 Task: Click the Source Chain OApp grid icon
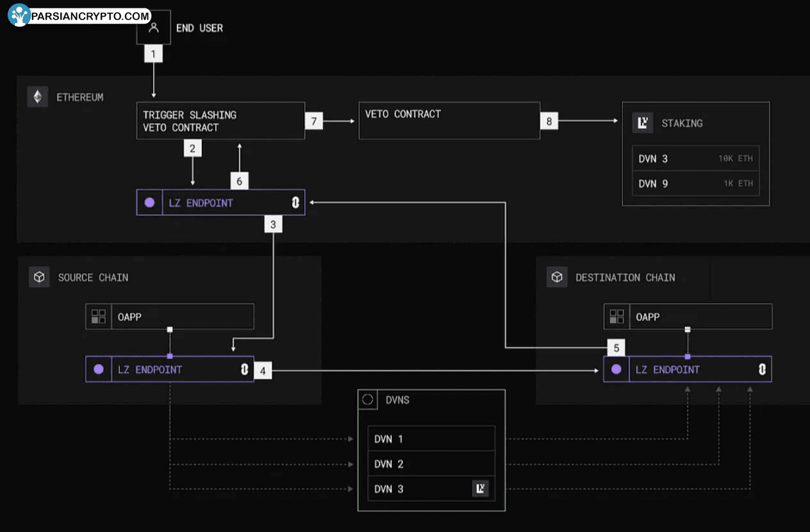(x=99, y=317)
